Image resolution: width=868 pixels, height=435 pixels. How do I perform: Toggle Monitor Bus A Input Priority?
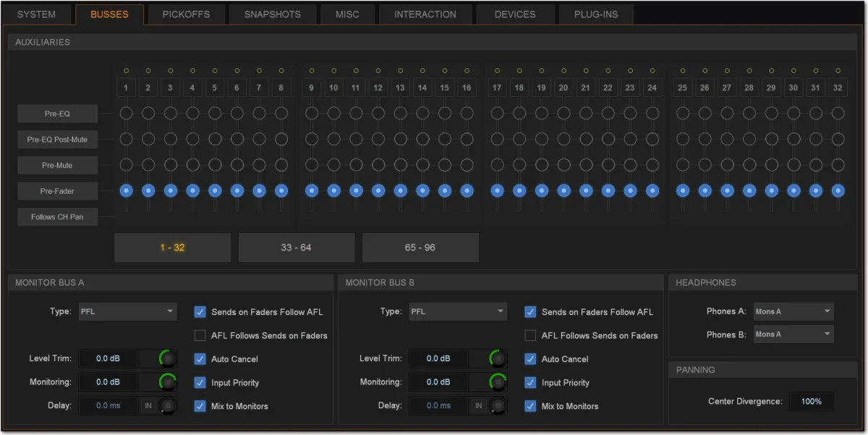(200, 382)
